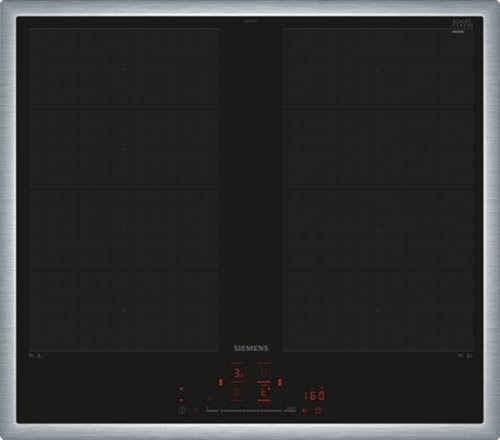Touch the red symbol left of the timer symbol
The width and height of the screenshot is (500, 440).
(304, 411)
